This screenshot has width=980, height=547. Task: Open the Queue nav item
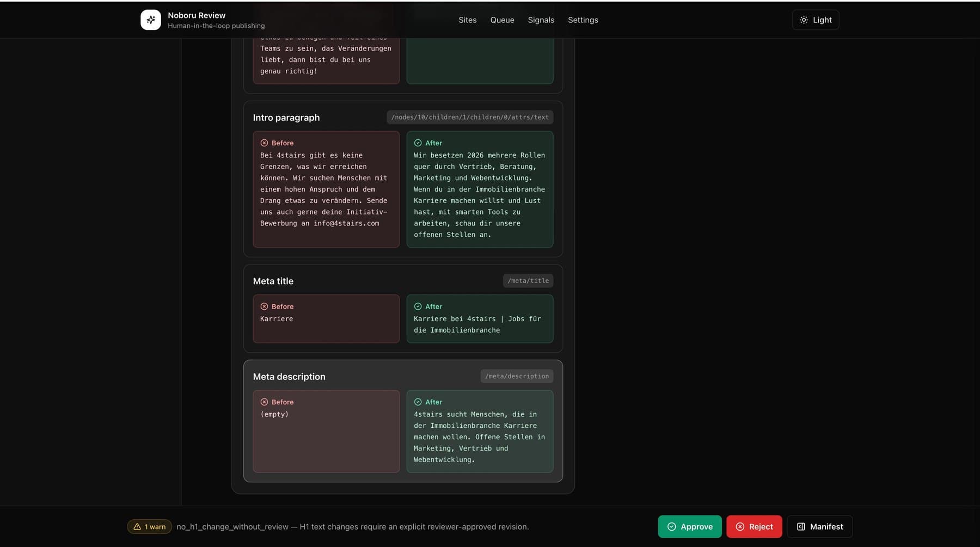coord(502,20)
